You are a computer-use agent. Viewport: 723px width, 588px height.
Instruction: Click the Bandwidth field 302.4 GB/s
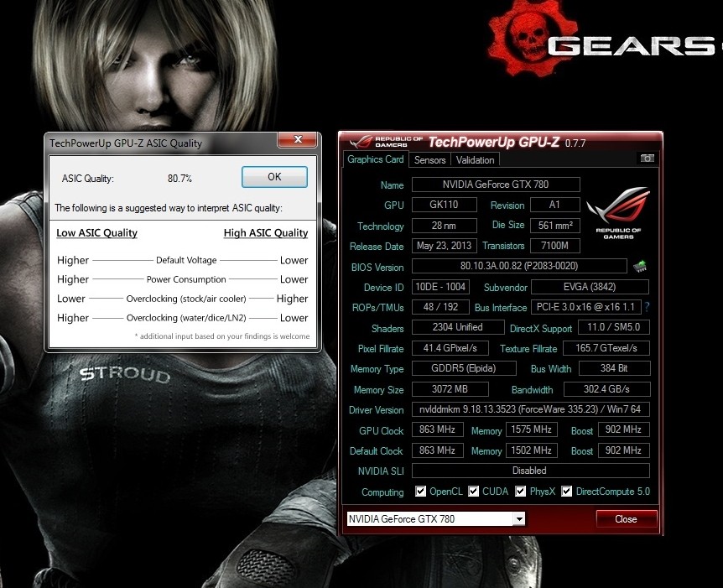pyautogui.click(x=606, y=389)
